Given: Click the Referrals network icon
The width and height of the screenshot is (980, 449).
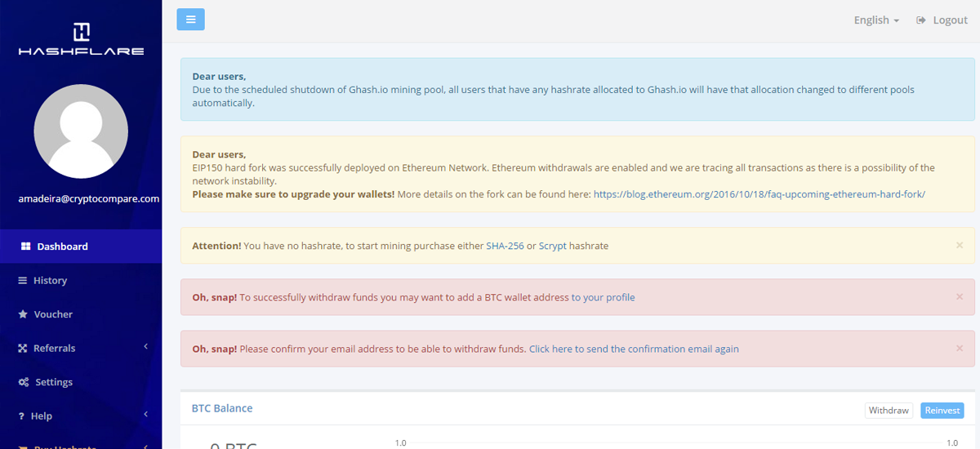Looking at the screenshot, I should point(23,349).
